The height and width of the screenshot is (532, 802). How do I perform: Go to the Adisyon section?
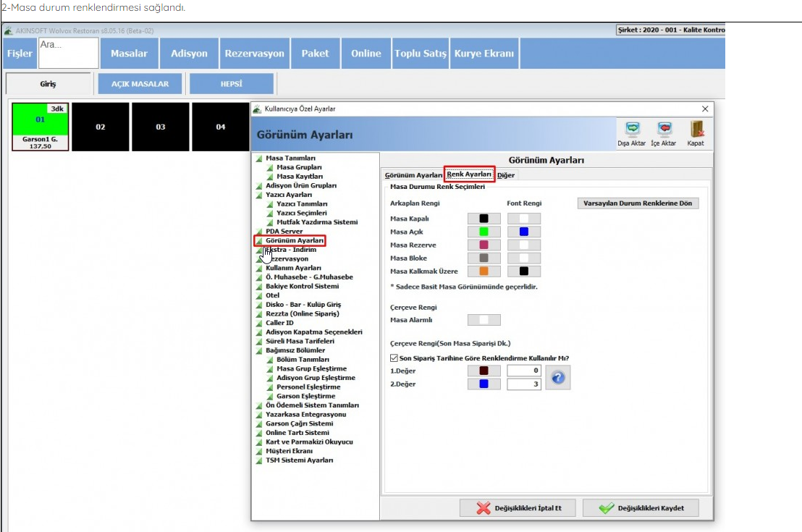189,54
